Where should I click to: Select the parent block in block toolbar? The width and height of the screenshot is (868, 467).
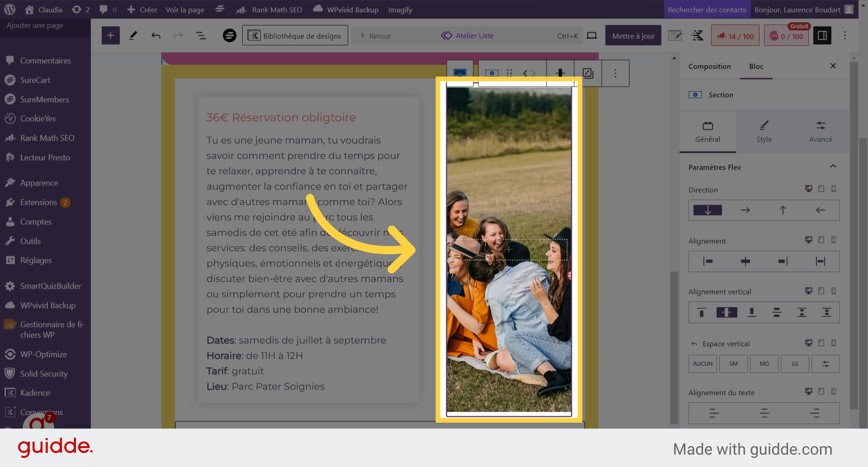click(x=460, y=73)
